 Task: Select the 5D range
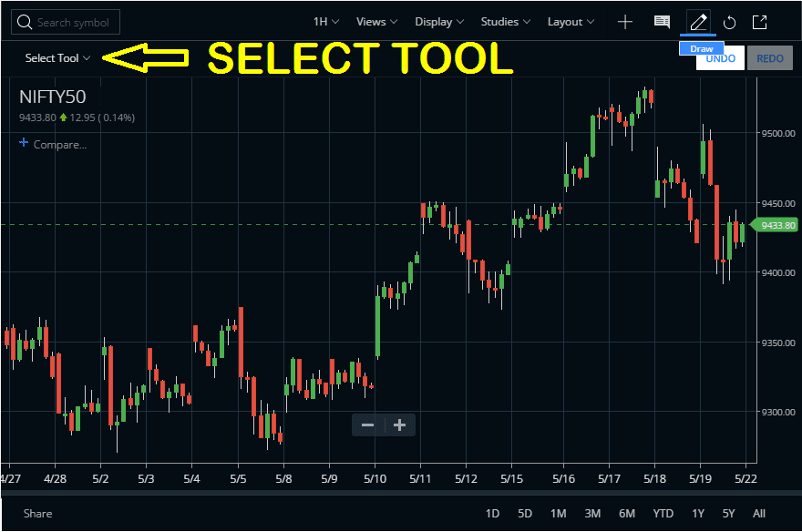click(x=525, y=514)
